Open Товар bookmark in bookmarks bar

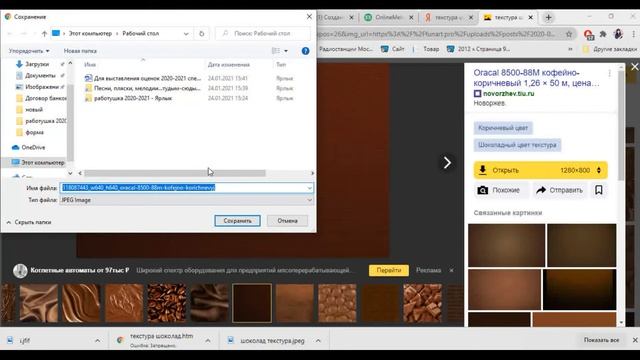(431, 49)
